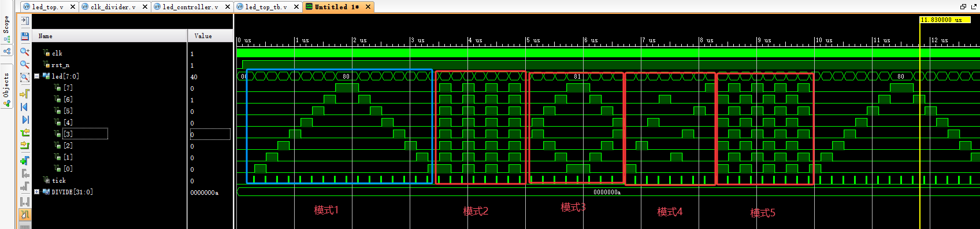Close the Untitled 1* waveform tab
This screenshot has width=980, height=229.
point(368,7)
